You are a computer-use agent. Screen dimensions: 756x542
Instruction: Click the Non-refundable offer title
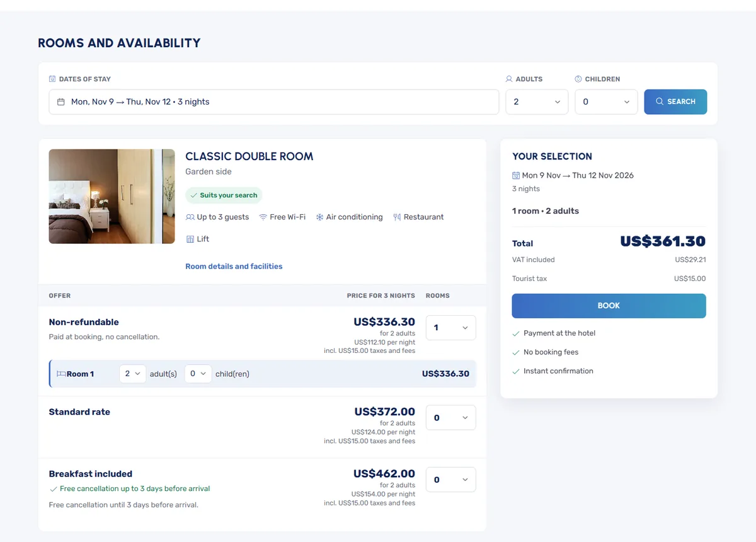pyautogui.click(x=84, y=322)
